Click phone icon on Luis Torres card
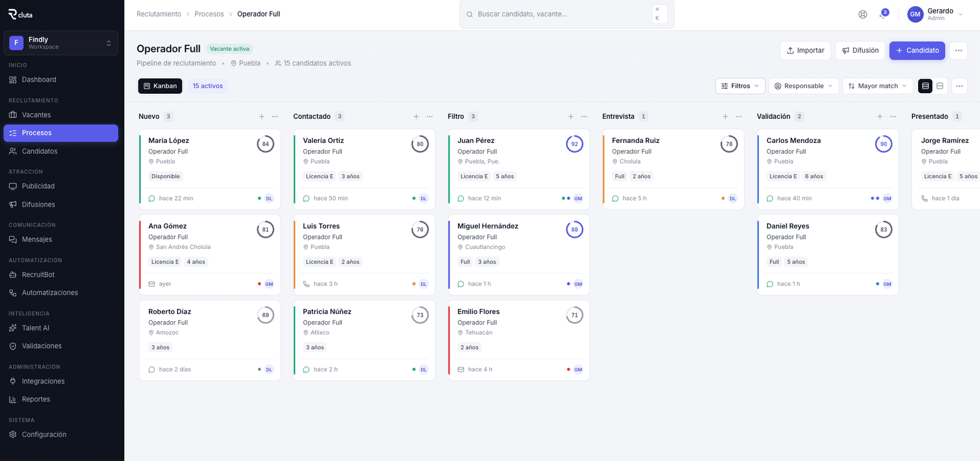 [x=306, y=284]
